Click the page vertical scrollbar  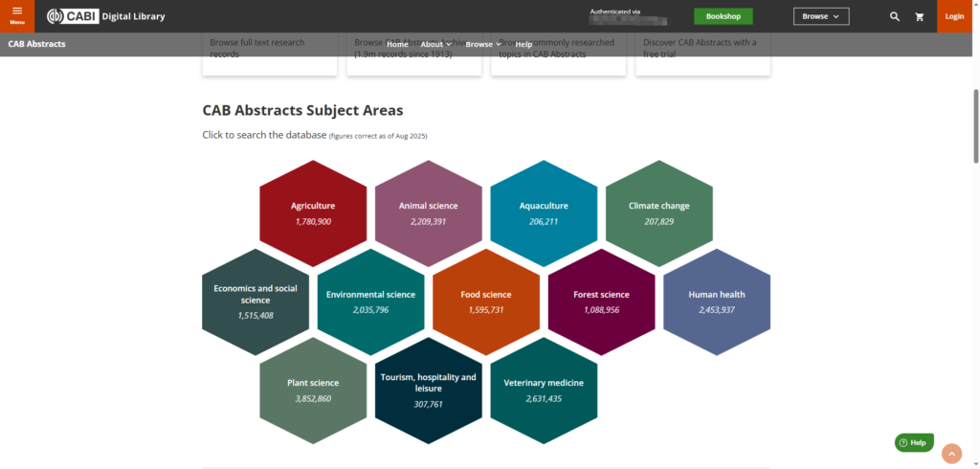[x=975, y=124]
